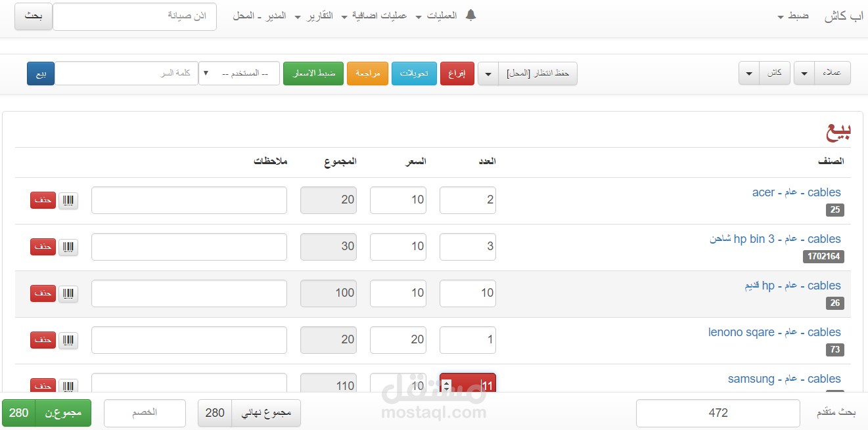This screenshot has width=868, height=430.
Task: Delete the lenono sqare row
Action: (43, 340)
